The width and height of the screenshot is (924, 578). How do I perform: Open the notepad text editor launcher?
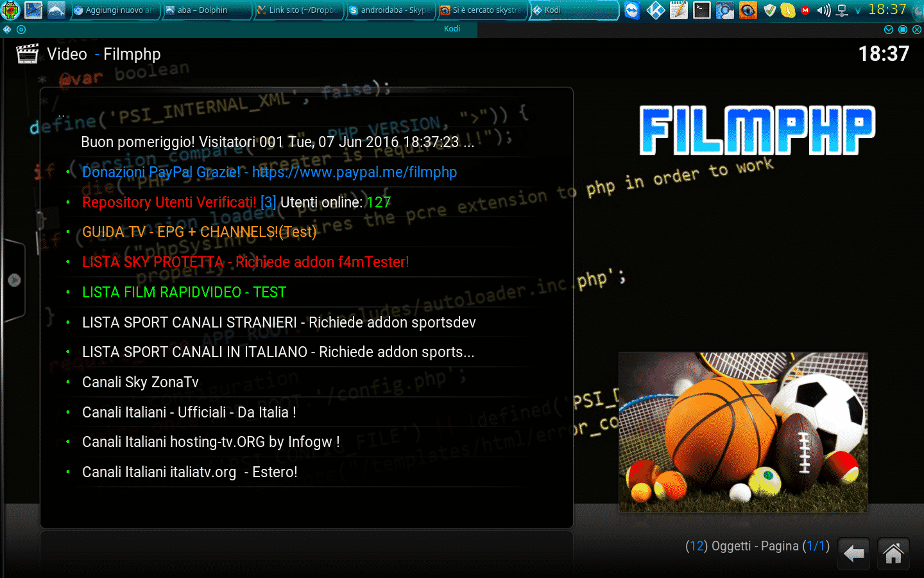click(x=679, y=10)
